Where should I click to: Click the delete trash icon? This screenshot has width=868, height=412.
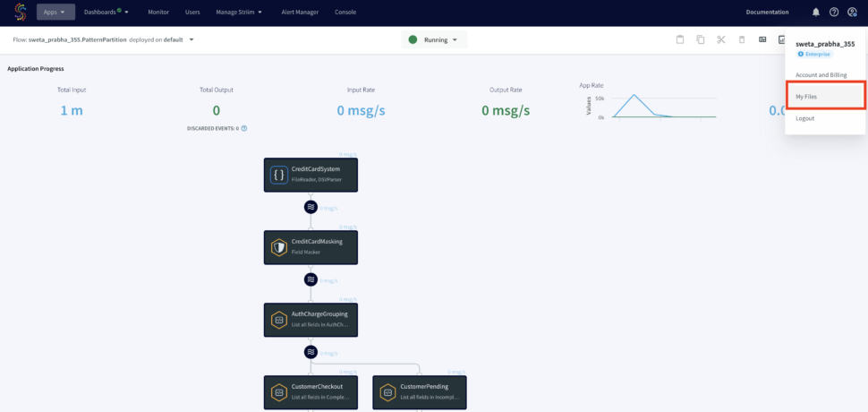[742, 39]
